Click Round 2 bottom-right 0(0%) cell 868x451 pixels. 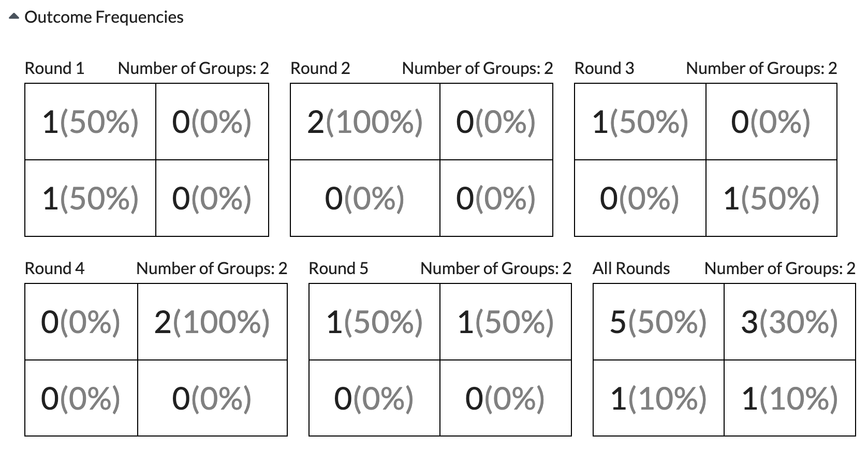click(x=496, y=198)
